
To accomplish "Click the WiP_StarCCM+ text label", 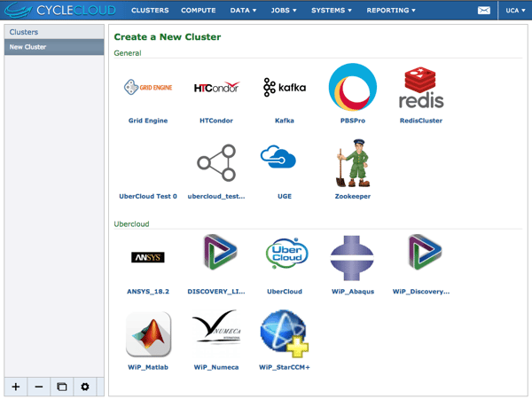I will pyautogui.click(x=285, y=367).
